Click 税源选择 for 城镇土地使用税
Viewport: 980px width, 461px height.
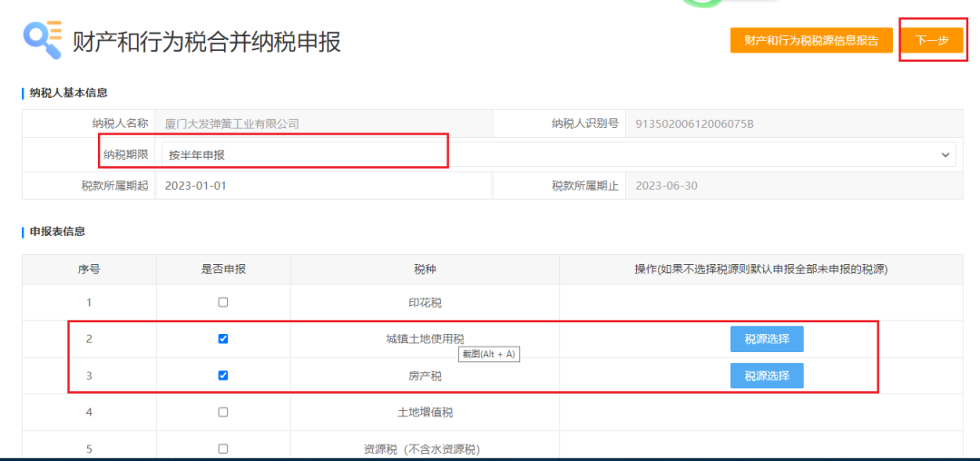[767, 339]
